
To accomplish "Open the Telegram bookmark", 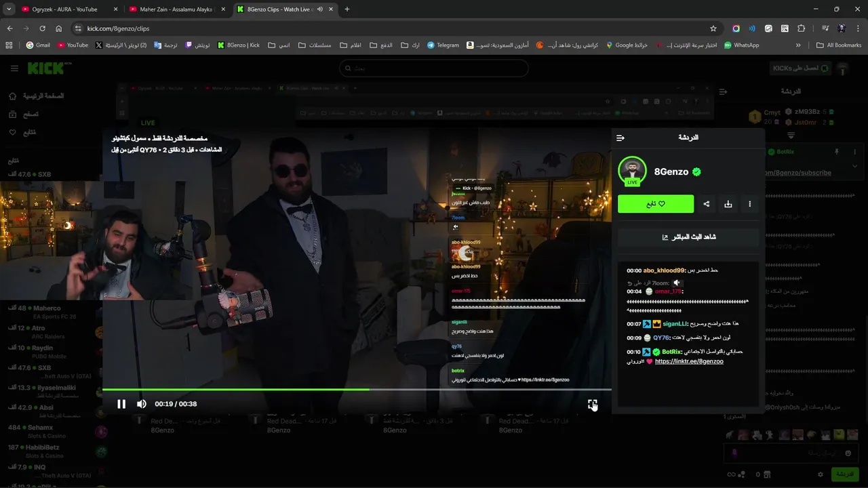I will coord(443,45).
